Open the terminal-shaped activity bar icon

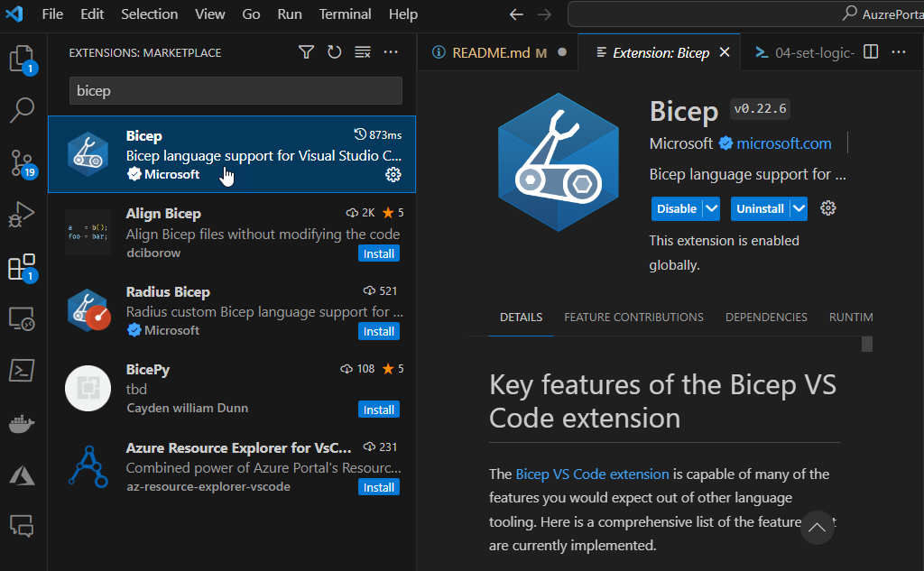pyautogui.click(x=23, y=371)
